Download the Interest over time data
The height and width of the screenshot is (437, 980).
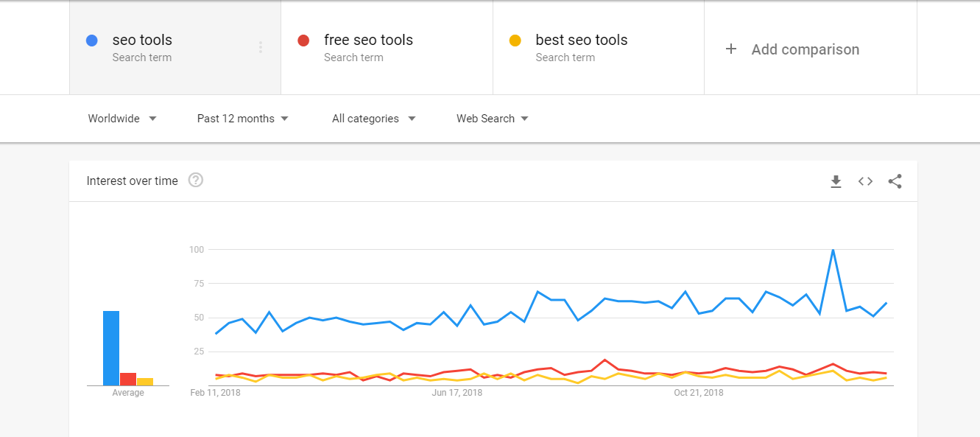click(836, 181)
